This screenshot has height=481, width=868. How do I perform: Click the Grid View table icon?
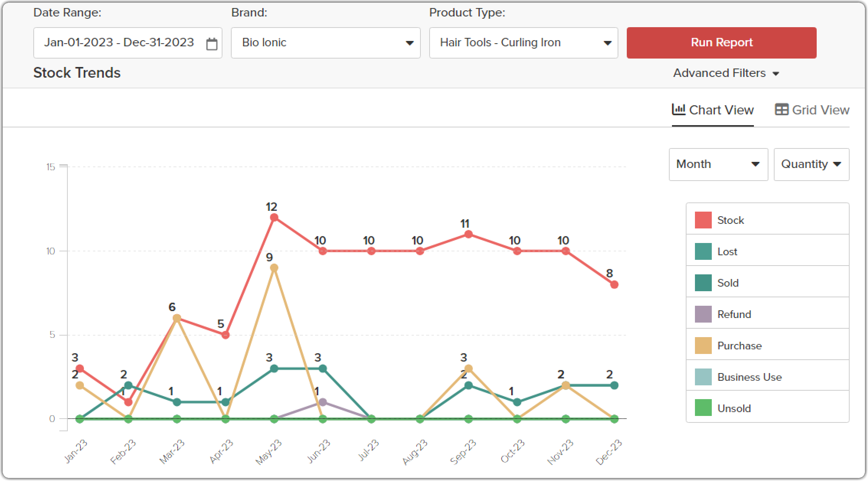[x=781, y=109]
